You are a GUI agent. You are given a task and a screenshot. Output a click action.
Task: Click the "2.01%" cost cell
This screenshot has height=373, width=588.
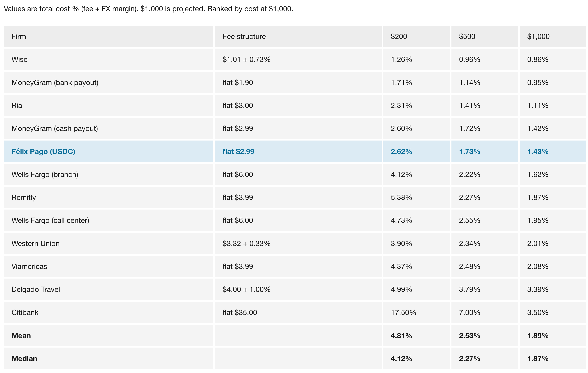[x=553, y=243]
